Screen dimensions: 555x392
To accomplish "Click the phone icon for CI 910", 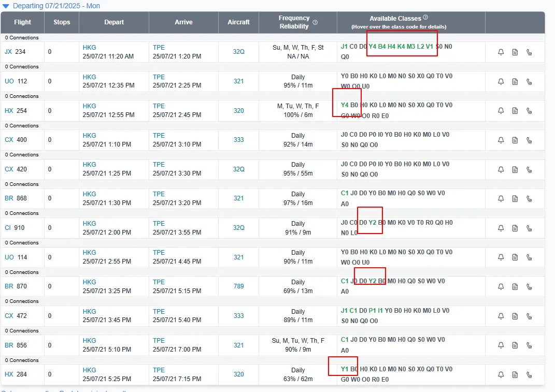I will point(529,228).
